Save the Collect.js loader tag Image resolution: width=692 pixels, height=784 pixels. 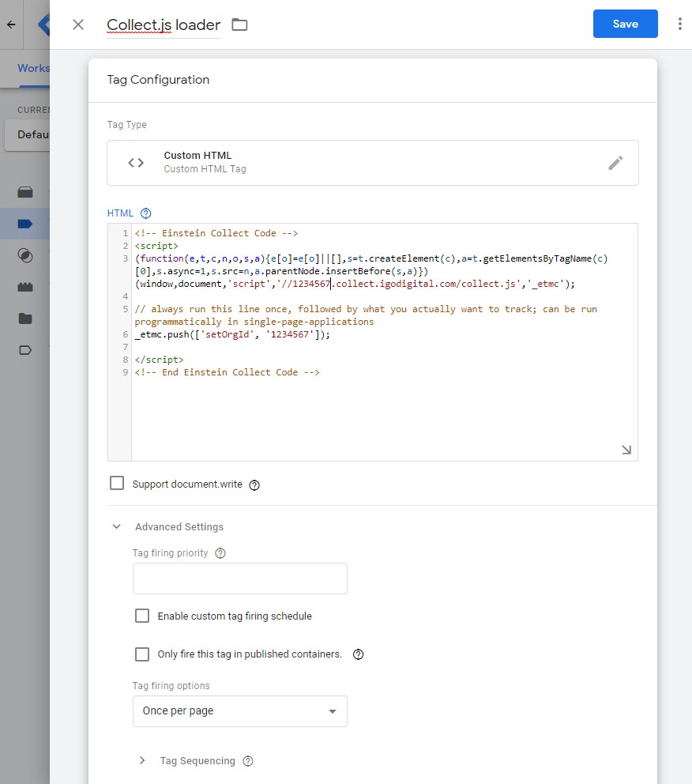click(625, 24)
